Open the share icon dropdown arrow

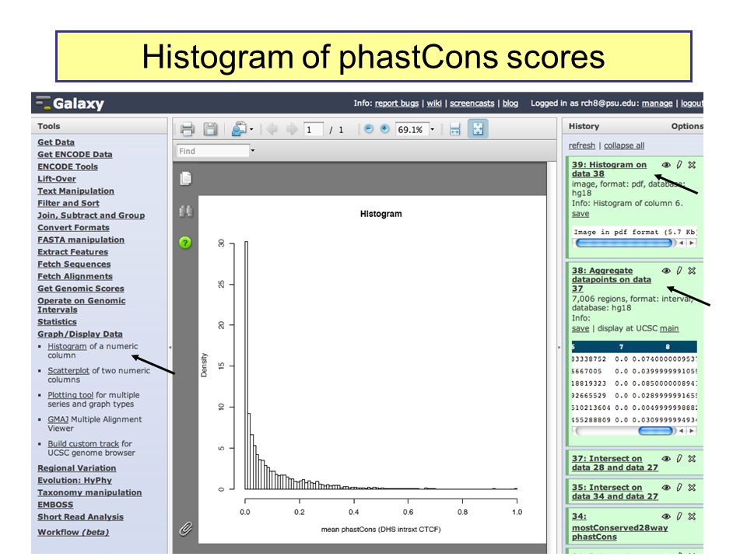click(x=251, y=130)
